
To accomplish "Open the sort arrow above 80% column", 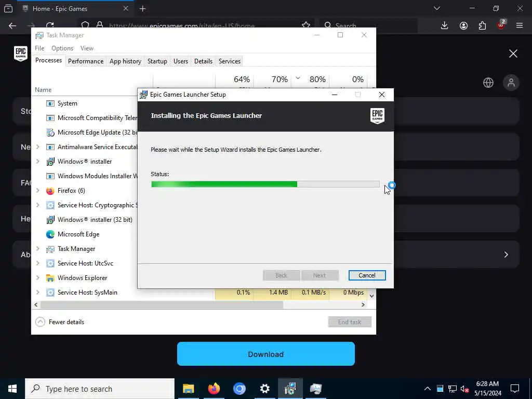I will 298,78.
